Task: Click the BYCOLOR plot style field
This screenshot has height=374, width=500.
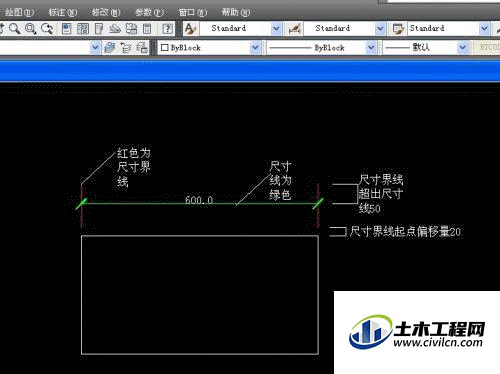Action: (x=487, y=48)
